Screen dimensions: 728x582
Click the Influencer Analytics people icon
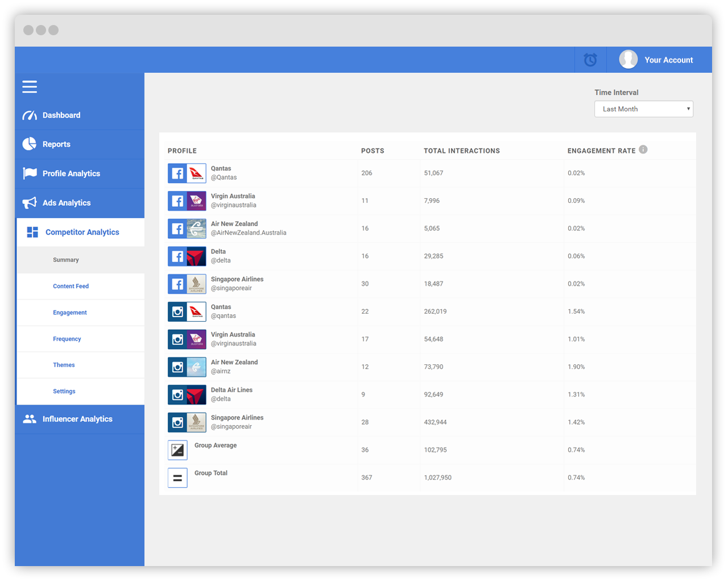pyautogui.click(x=29, y=419)
